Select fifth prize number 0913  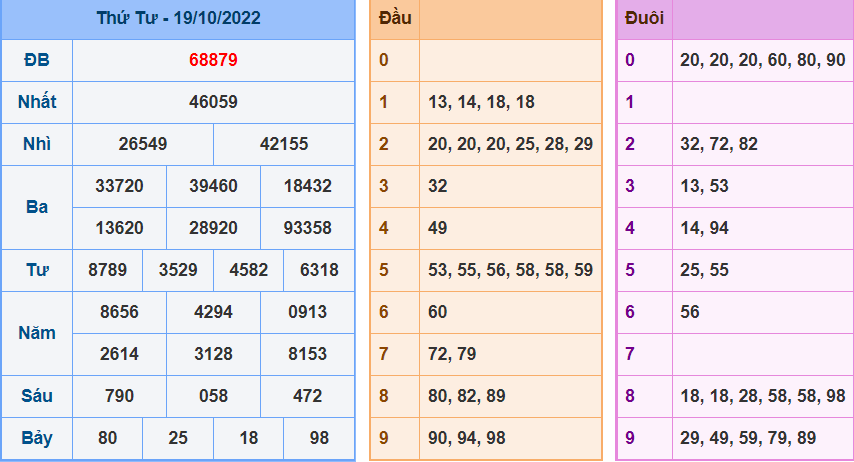[x=308, y=312]
